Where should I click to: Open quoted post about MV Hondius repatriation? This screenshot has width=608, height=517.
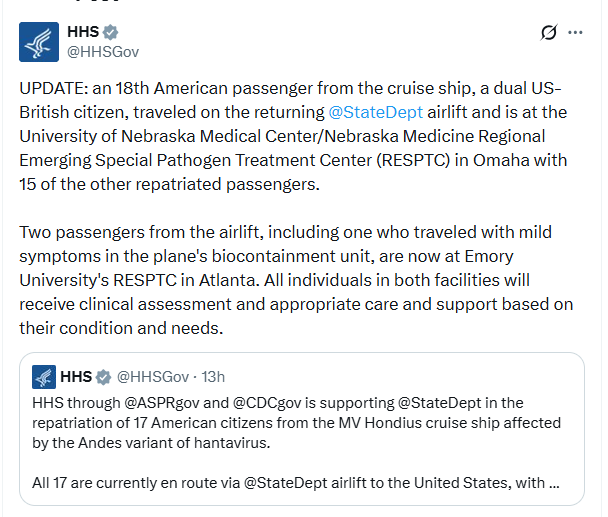(x=302, y=429)
